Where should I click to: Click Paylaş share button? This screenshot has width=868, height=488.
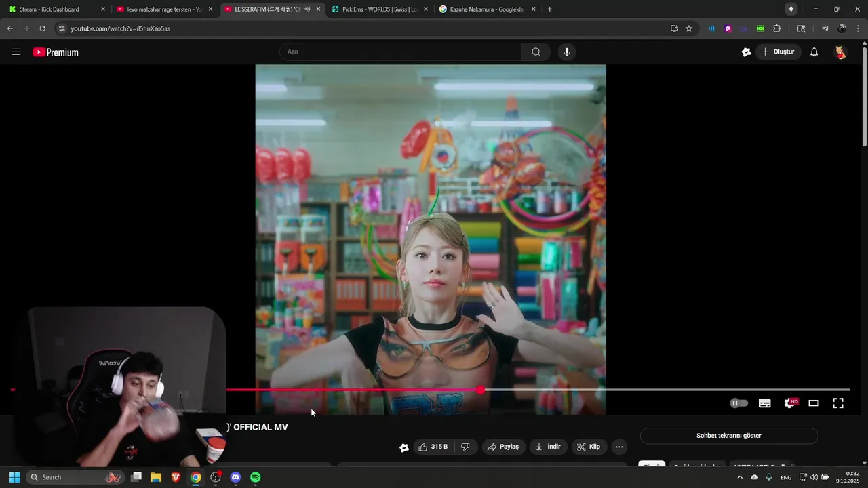[503, 447]
